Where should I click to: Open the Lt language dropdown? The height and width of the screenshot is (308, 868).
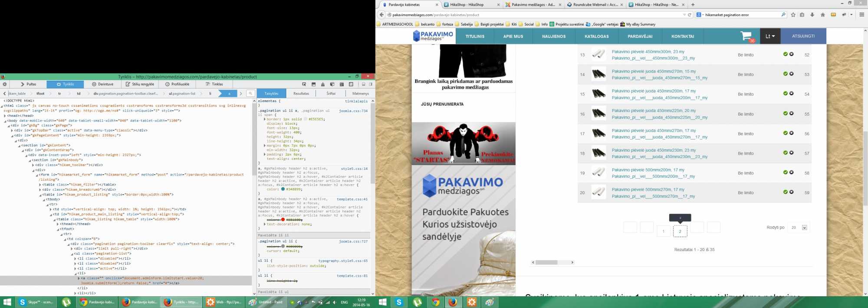(770, 36)
